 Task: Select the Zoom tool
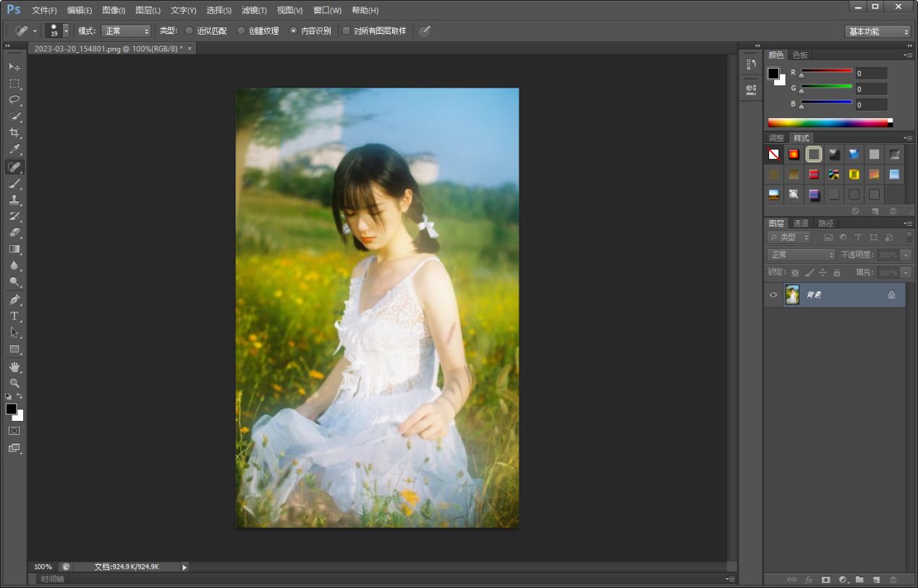click(x=14, y=383)
